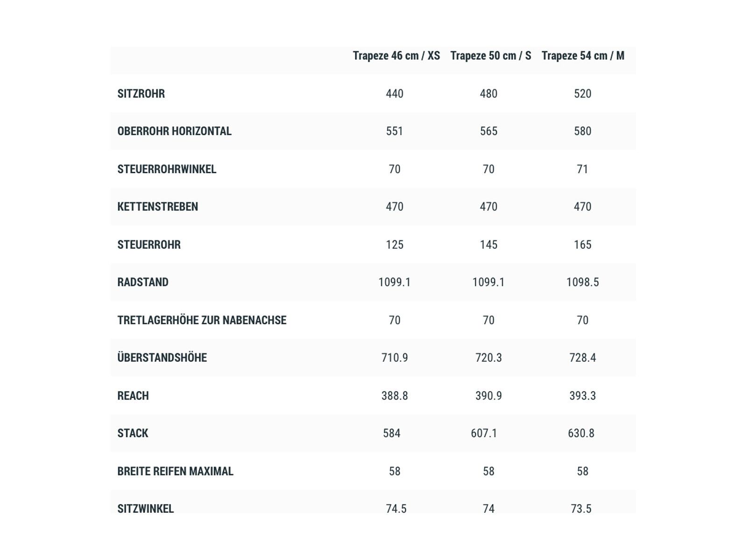Click the REACH row label

pyautogui.click(x=133, y=396)
